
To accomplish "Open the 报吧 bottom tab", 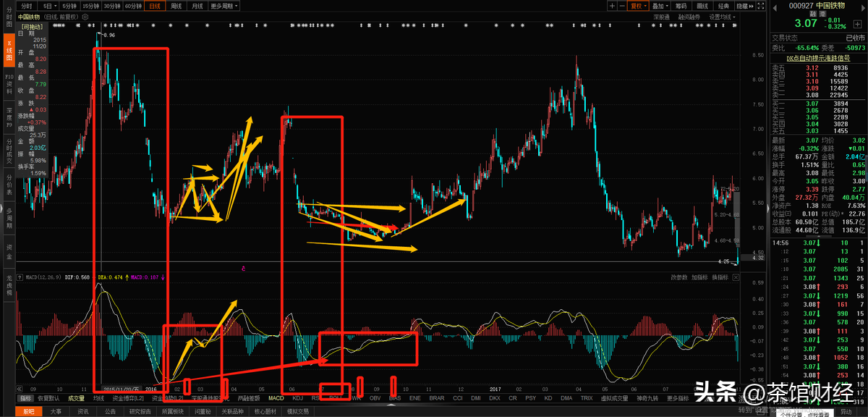I will (28, 411).
